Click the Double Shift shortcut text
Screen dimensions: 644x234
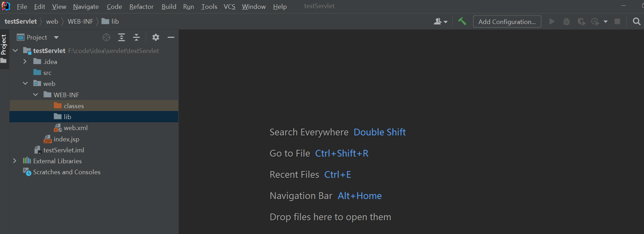point(379,132)
